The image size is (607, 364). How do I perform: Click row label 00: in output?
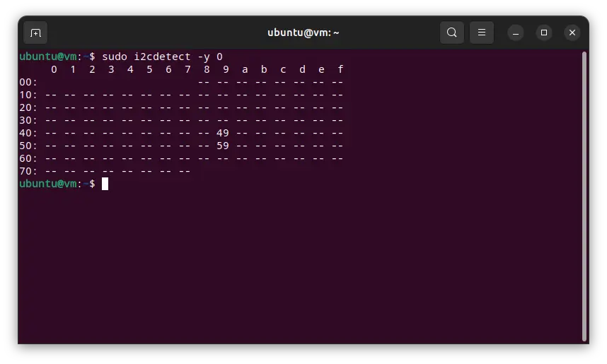pyautogui.click(x=28, y=82)
